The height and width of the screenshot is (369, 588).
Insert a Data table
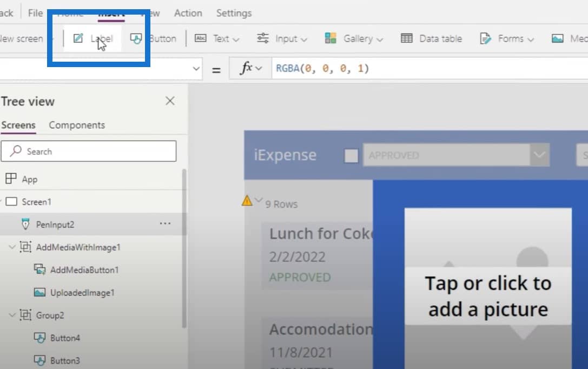(x=431, y=38)
